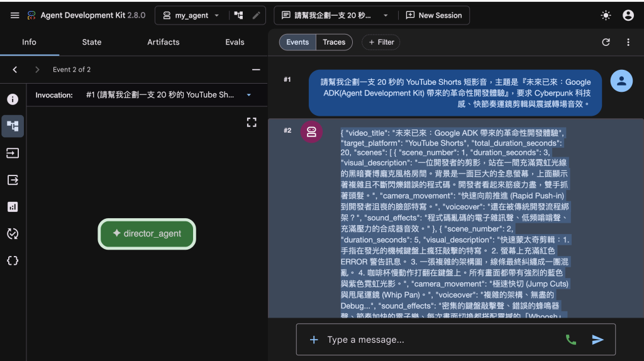Switch to the Artifacts tab

coord(163,42)
